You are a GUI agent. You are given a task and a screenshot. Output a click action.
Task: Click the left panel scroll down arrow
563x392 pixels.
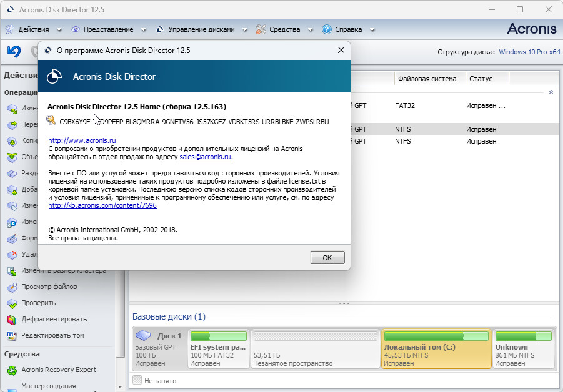[121, 387]
